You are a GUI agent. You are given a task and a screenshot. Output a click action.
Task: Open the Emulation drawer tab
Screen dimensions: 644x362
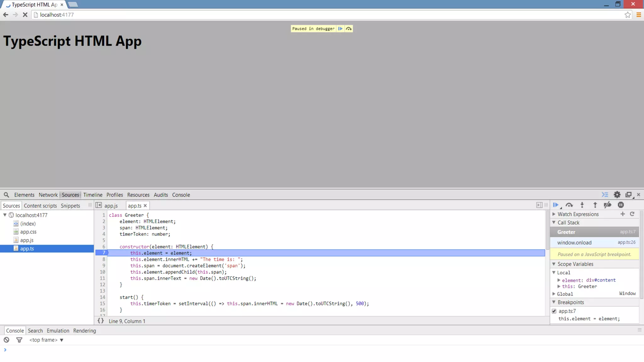click(x=58, y=331)
